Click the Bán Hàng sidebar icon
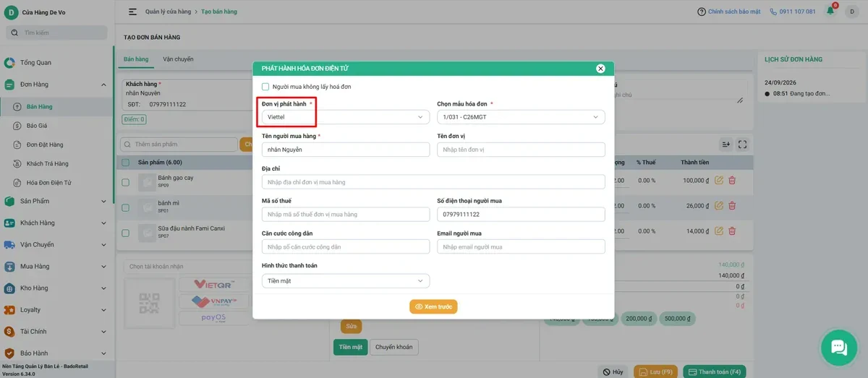 point(17,106)
